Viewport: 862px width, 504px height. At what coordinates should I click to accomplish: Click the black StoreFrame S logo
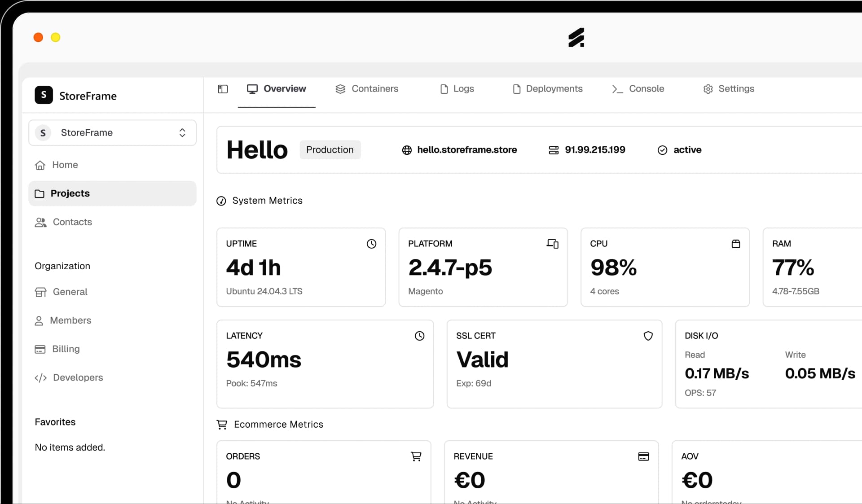[x=44, y=95]
